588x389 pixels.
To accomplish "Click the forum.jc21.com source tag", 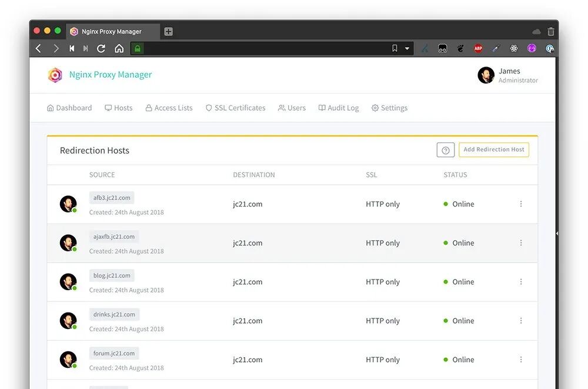I will pyautogui.click(x=114, y=353).
